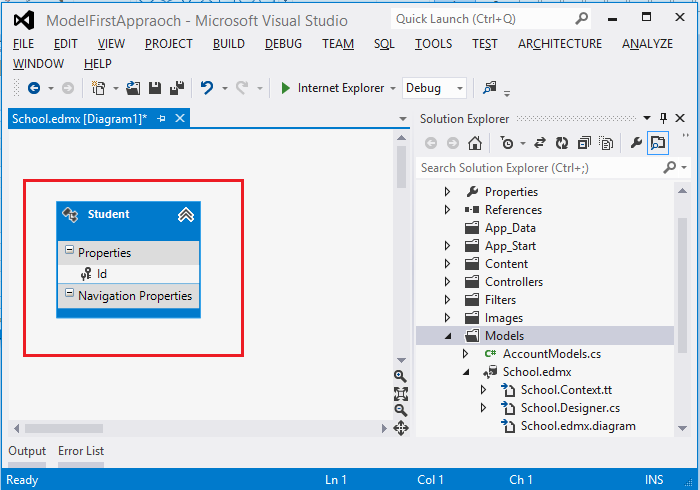Close the School.edmx [Diagram1] tab
Image resolution: width=700 pixels, height=490 pixels.
click(180, 118)
